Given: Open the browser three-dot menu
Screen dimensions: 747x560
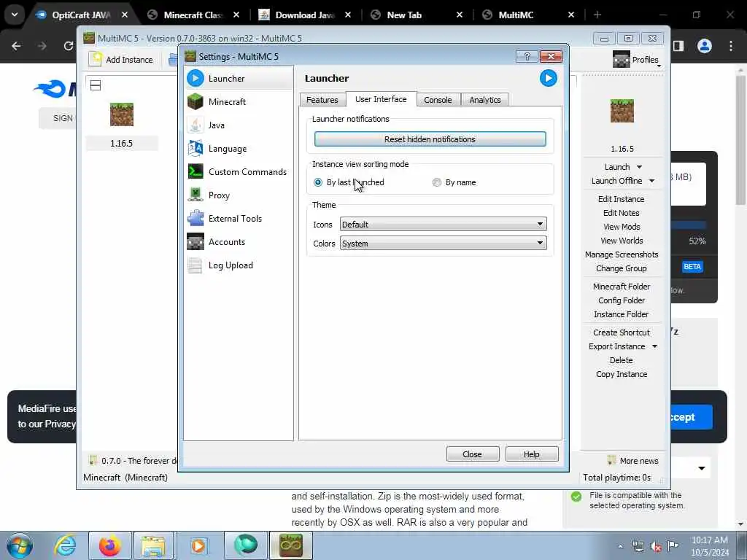Looking at the screenshot, I should point(731,46).
